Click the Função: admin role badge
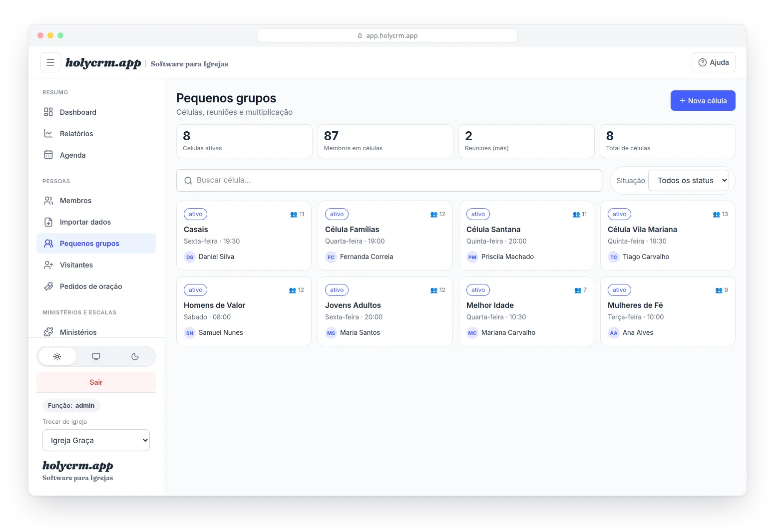Image resolution: width=775 pixels, height=532 pixels. coord(71,406)
